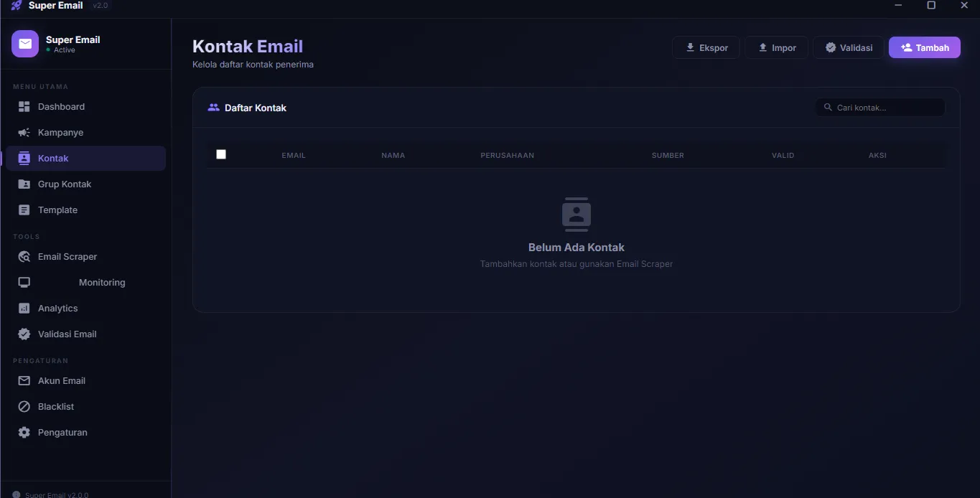Image resolution: width=980 pixels, height=498 pixels.
Task: Click the PERUSAHAAN column header
Action: 508,156
